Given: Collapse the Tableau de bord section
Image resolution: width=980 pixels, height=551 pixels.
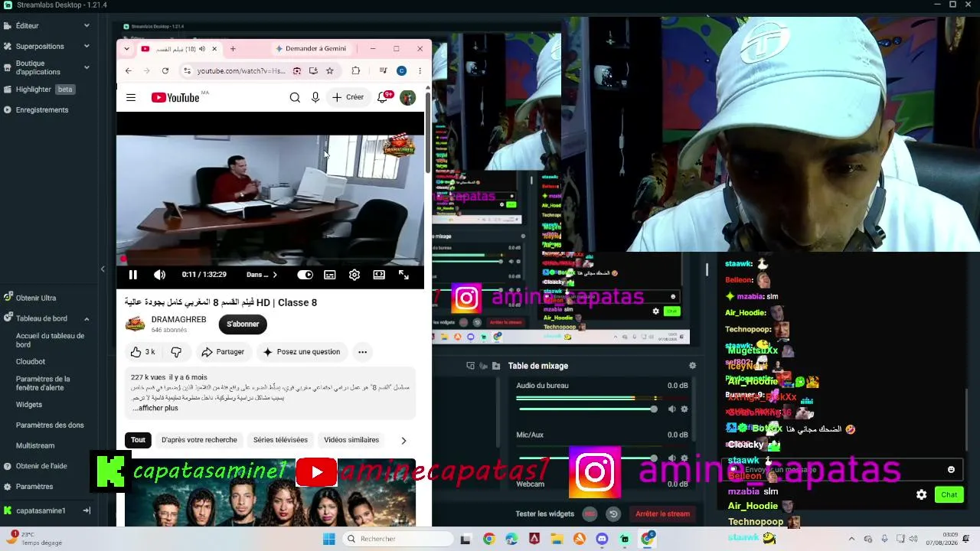Looking at the screenshot, I should coord(87,318).
